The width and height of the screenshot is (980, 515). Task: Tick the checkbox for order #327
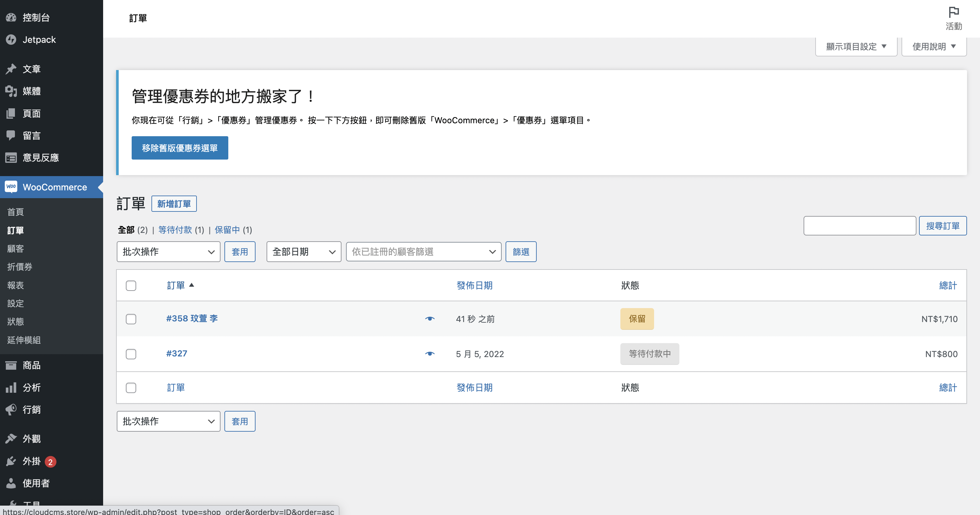tap(131, 354)
